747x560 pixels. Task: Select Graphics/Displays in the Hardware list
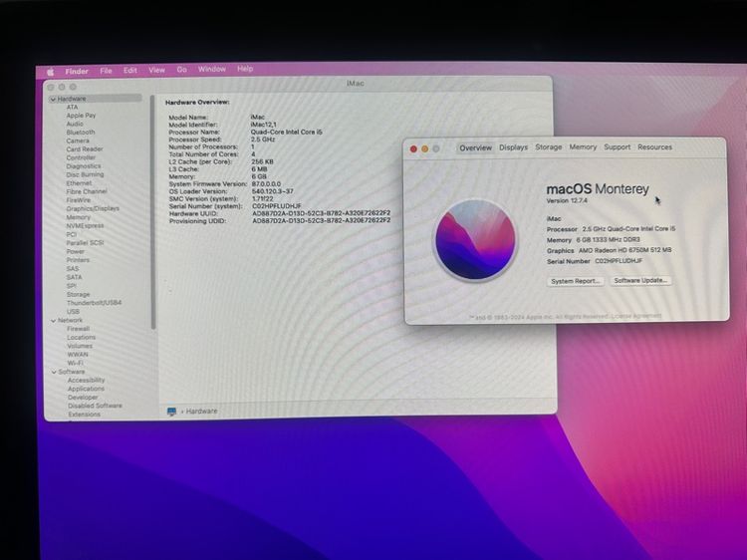click(93, 209)
